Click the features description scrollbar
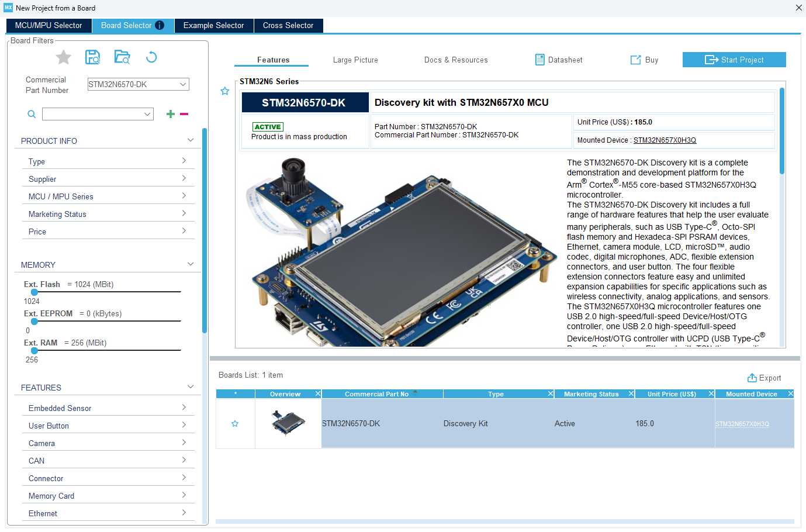 (782, 131)
